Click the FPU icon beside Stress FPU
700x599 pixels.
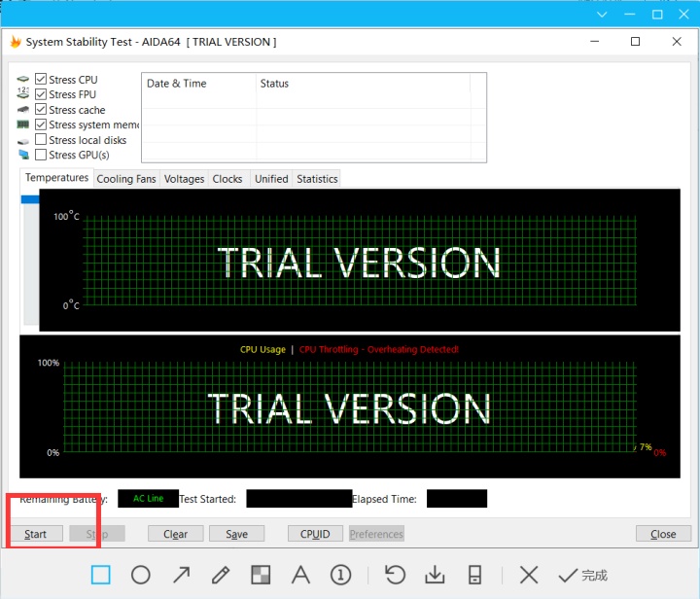[22, 92]
